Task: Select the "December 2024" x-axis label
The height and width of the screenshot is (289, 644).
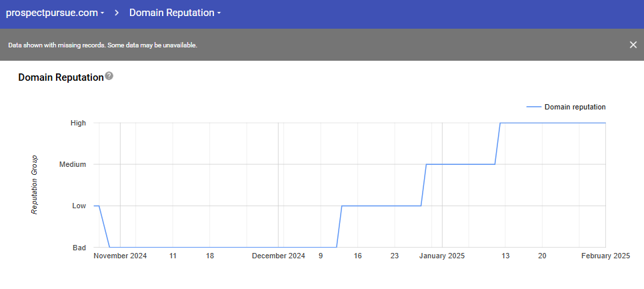Action: [x=278, y=256]
